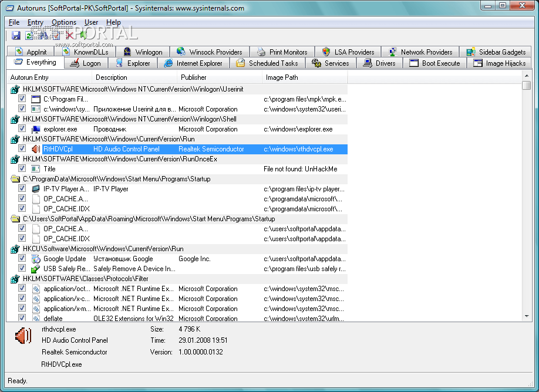Open the File menu
Screen dimensions: 539x392
point(14,22)
